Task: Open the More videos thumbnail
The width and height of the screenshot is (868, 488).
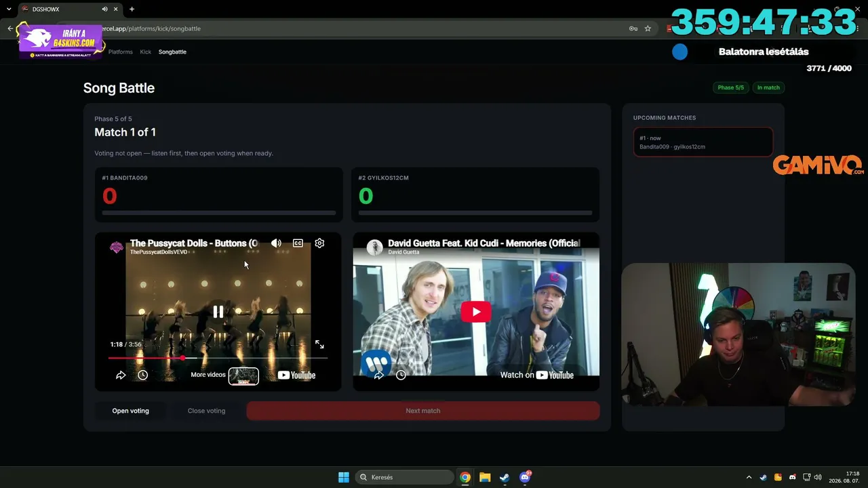Action: click(243, 375)
